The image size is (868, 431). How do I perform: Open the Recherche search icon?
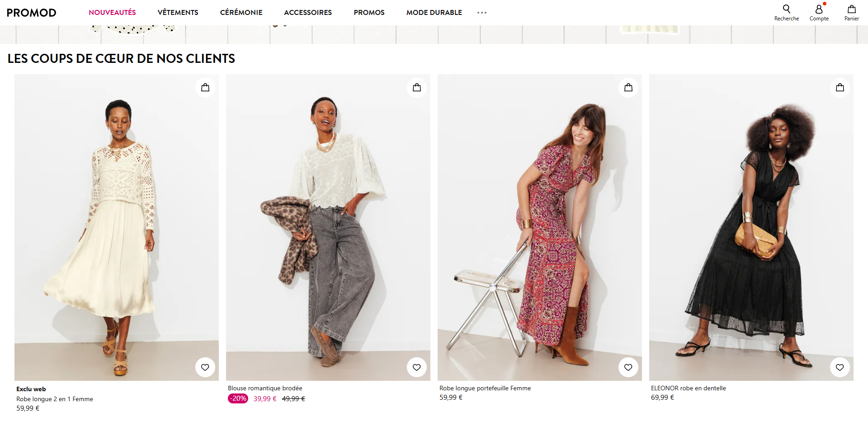pyautogui.click(x=786, y=13)
